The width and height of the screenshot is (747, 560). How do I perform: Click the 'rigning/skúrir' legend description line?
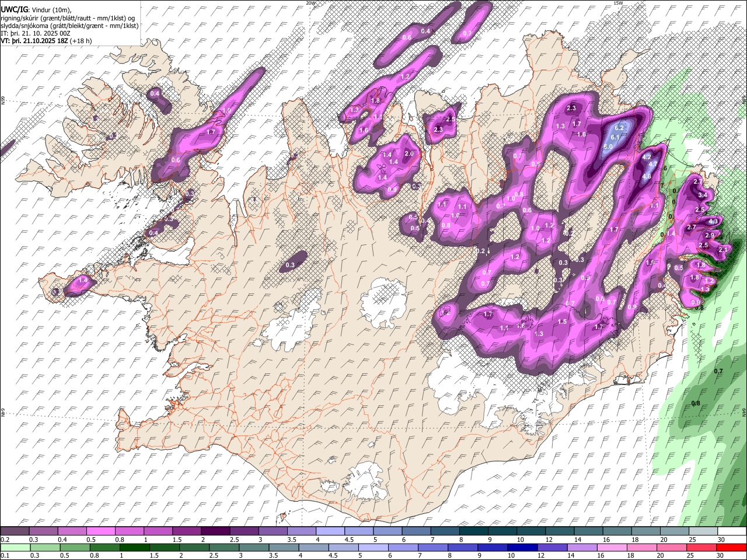click(67, 17)
